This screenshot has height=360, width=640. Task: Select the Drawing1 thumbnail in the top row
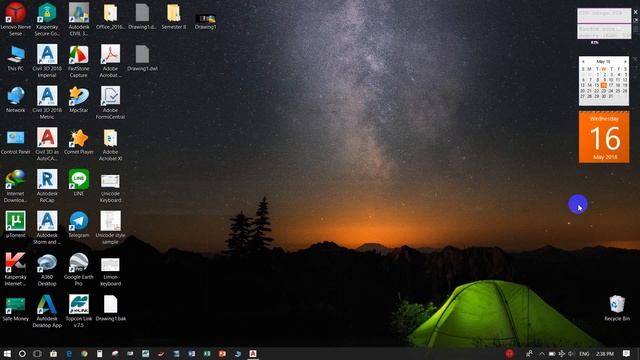point(205,21)
